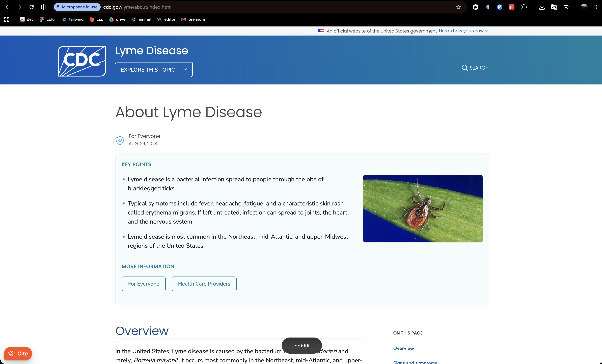Open the tailwind bookmark
Image resolution: width=602 pixels, height=364 pixels.
tap(73, 19)
